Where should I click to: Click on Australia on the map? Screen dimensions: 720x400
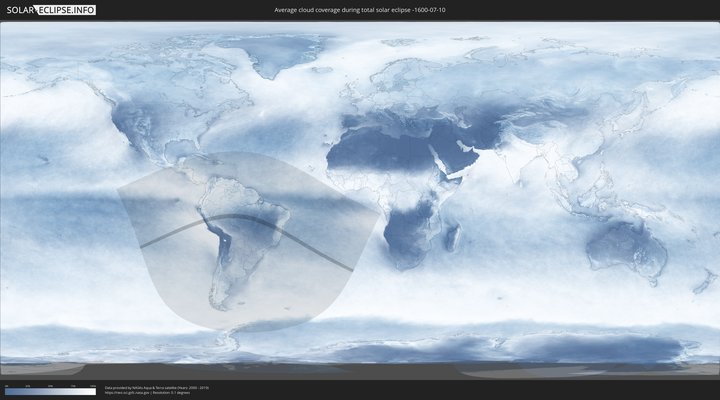[625, 245]
